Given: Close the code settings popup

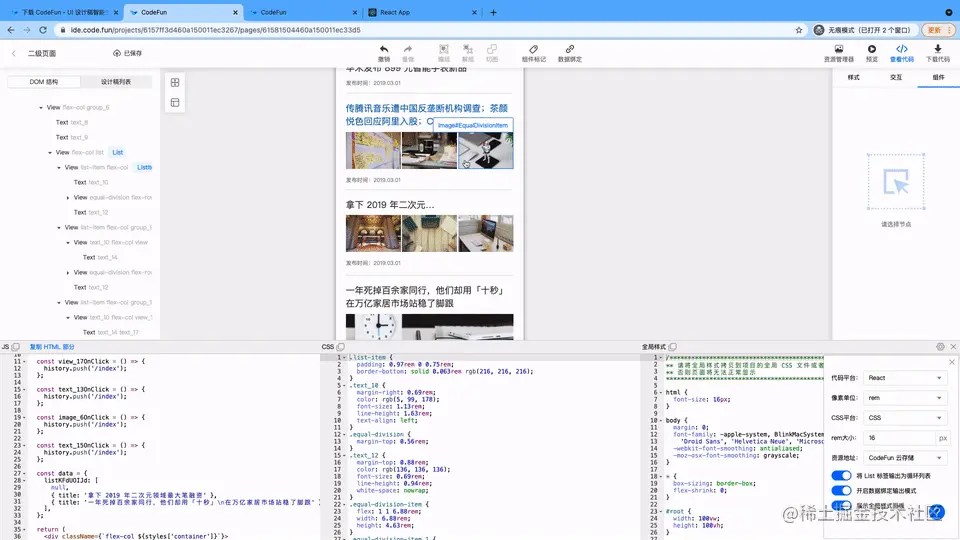Looking at the screenshot, I should pyautogui.click(x=952, y=362).
